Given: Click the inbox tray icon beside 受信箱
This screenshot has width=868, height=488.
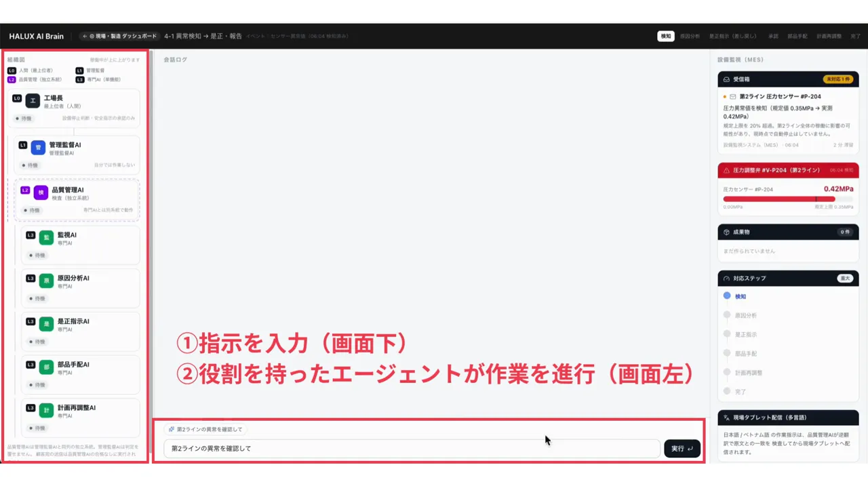Looking at the screenshot, I should click(727, 79).
